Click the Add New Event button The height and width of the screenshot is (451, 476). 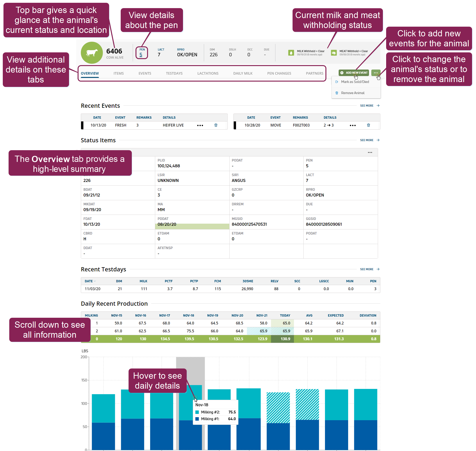[353, 73]
